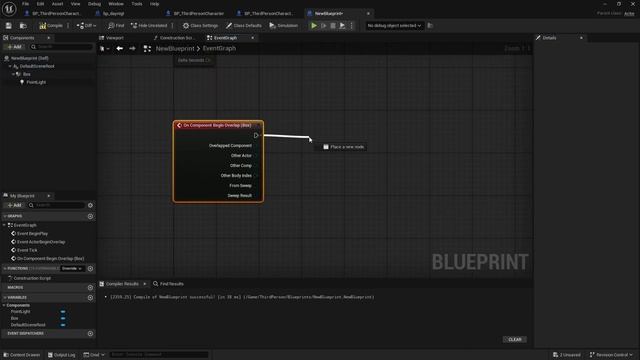The width and height of the screenshot is (640, 360).
Task: Close the NewBlueprint tab
Action: coord(368,13)
